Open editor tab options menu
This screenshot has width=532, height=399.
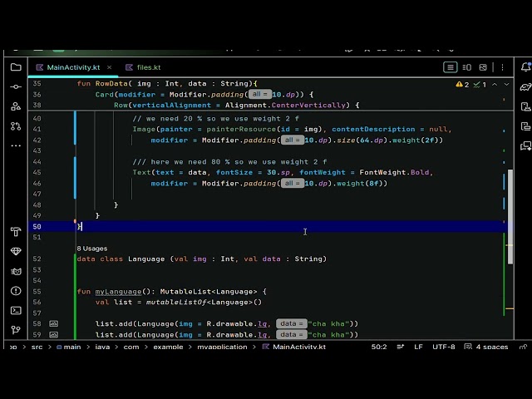click(502, 67)
